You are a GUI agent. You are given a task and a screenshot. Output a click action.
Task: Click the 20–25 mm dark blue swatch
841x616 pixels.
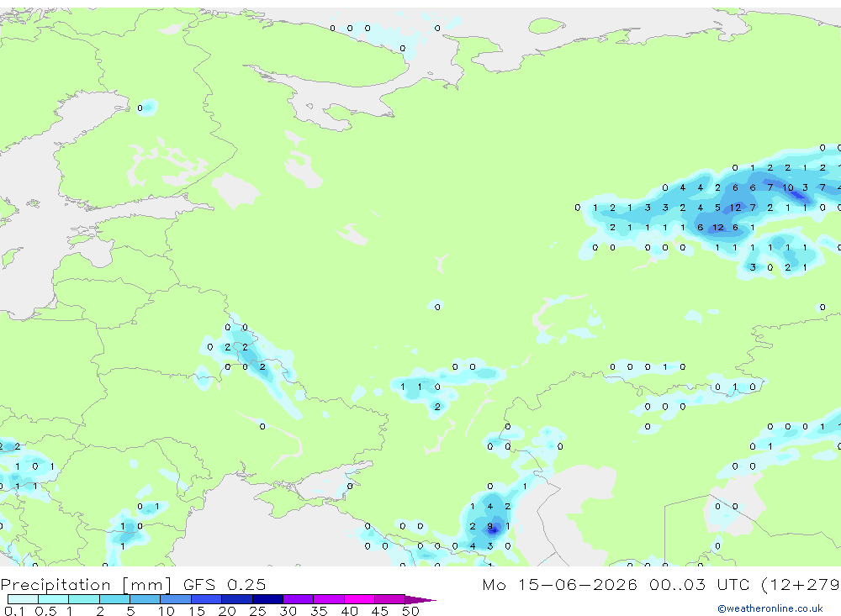pyautogui.click(x=236, y=599)
